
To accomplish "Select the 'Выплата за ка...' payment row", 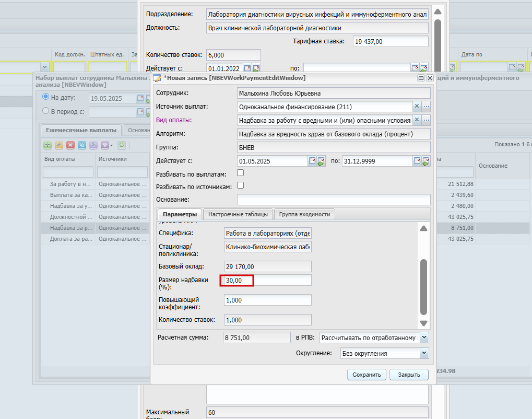I will coord(95,195).
